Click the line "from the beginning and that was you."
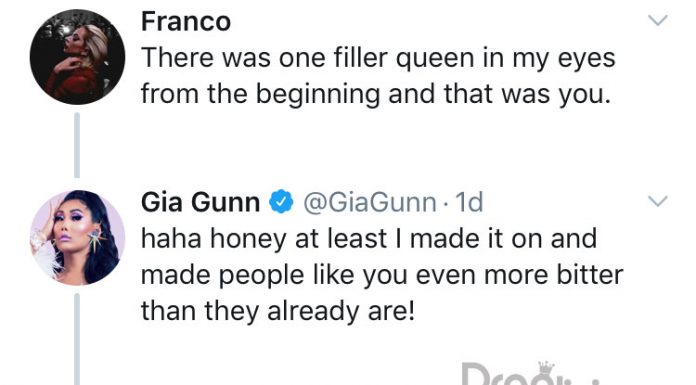This screenshot has height=385, width=696. 376,94
